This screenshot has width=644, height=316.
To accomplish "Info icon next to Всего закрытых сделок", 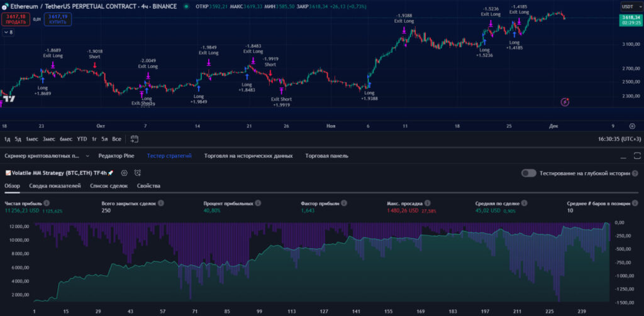I will 160,203.
